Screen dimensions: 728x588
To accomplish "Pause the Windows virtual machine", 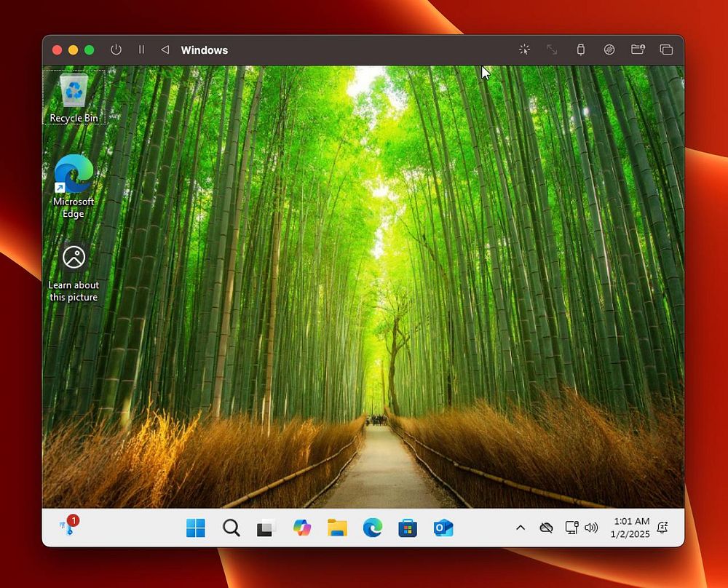I will pyautogui.click(x=142, y=49).
